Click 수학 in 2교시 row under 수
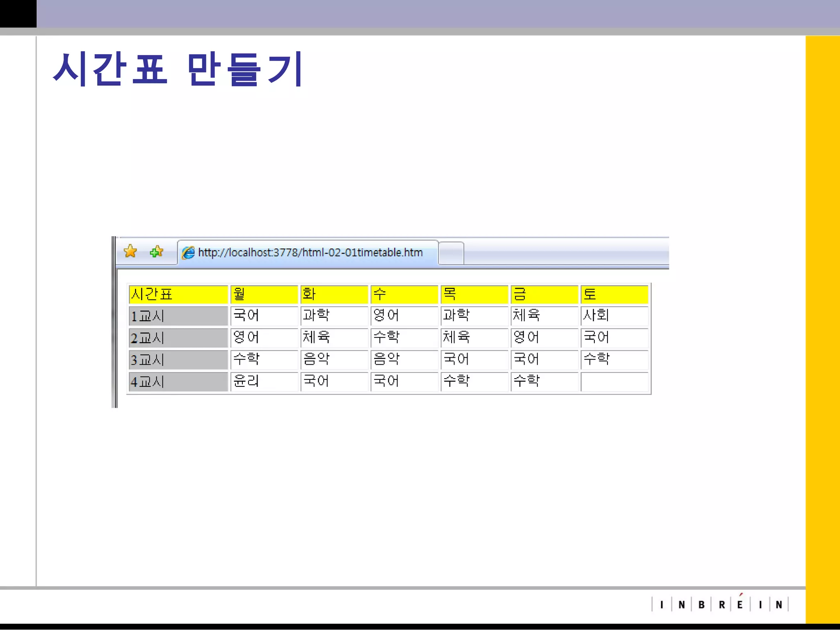Screen dimensions: 840x630 [404, 338]
